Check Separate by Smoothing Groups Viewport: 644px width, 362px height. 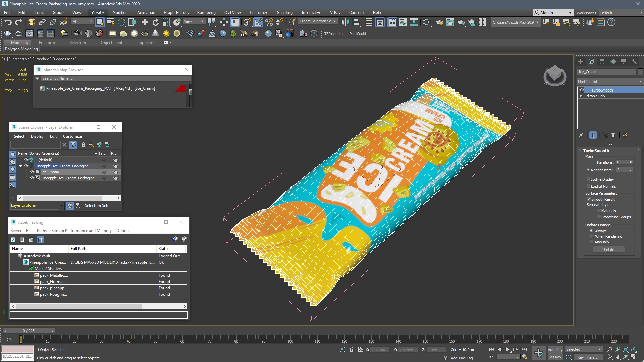pos(599,217)
